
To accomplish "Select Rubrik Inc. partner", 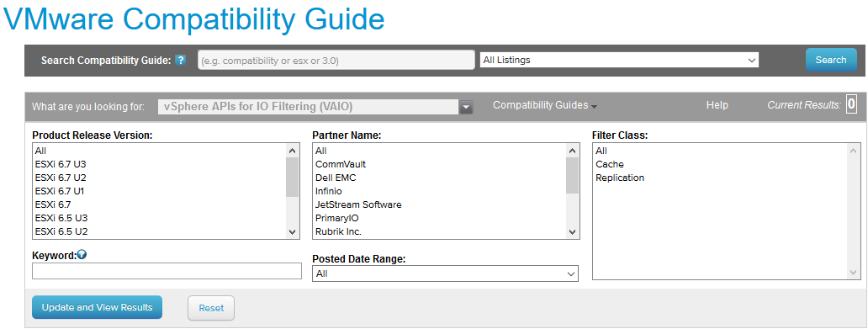I will [x=439, y=231].
